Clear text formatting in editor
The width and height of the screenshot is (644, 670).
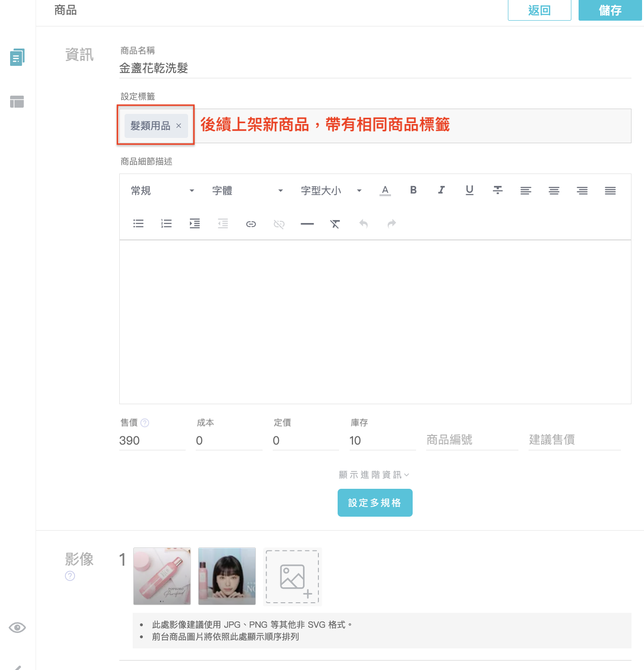[335, 224]
